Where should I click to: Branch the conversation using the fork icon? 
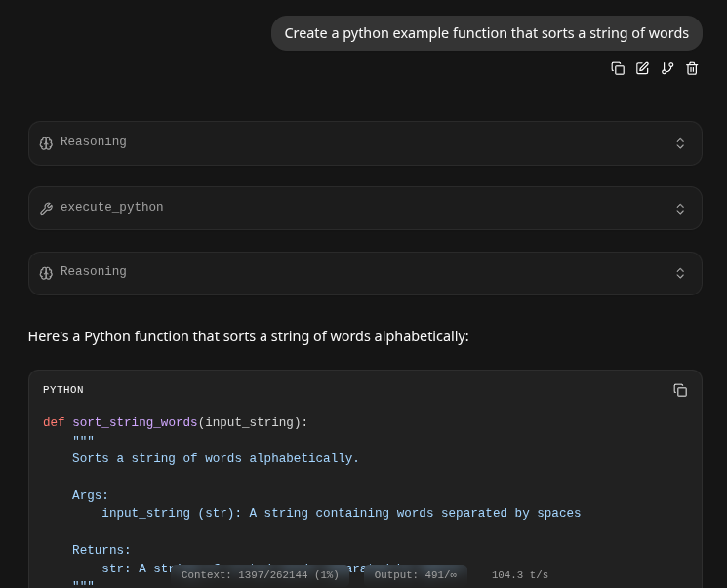(667, 68)
